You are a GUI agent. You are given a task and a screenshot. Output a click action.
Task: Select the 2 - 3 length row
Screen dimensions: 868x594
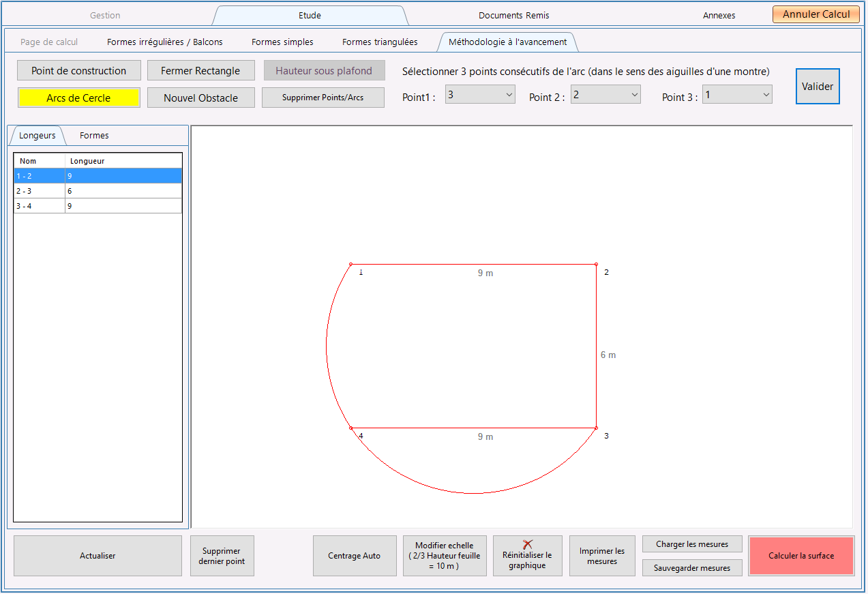click(98, 191)
